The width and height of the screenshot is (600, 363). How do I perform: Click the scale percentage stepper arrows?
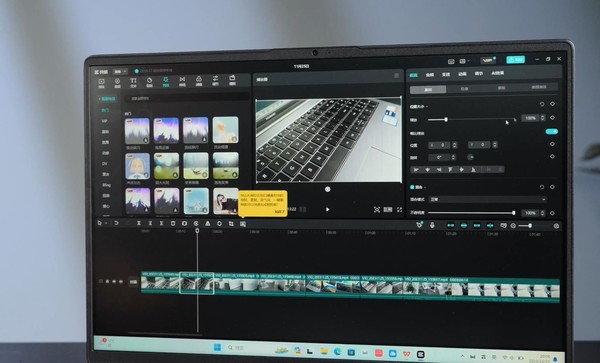[x=543, y=118]
